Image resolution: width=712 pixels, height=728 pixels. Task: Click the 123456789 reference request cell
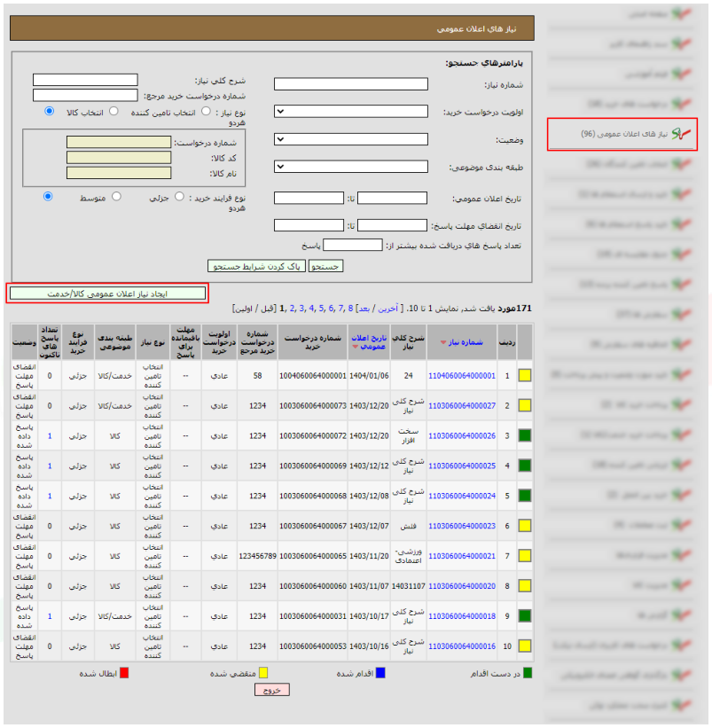click(x=258, y=556)
